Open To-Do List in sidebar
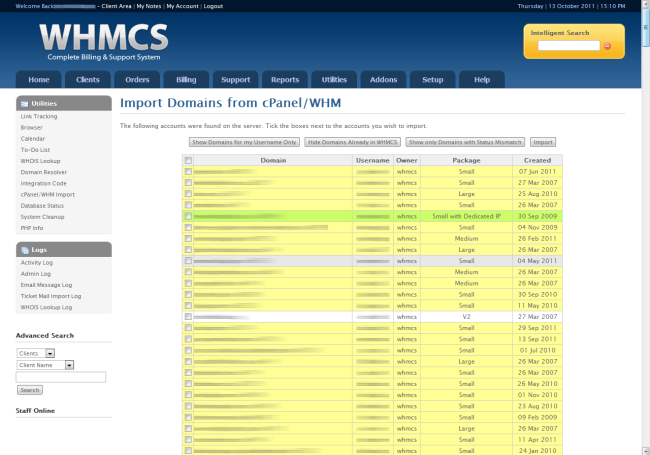The image size is (650, 455). tap(35, 150)
